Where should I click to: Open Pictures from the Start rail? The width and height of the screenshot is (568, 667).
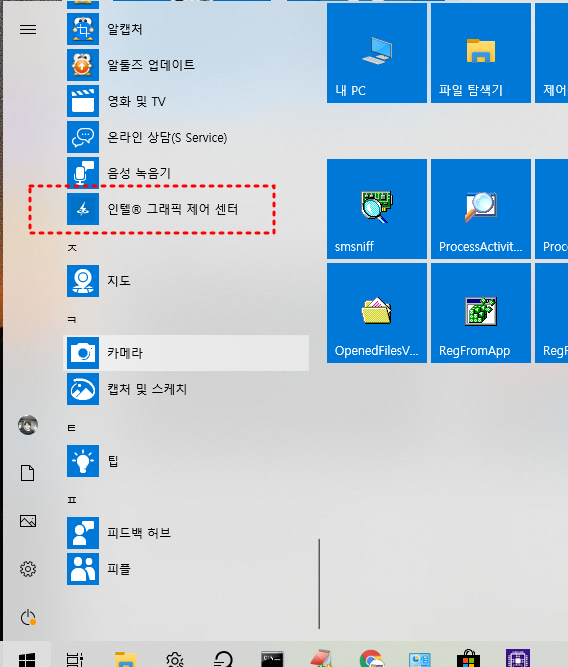tap(28, 521)
